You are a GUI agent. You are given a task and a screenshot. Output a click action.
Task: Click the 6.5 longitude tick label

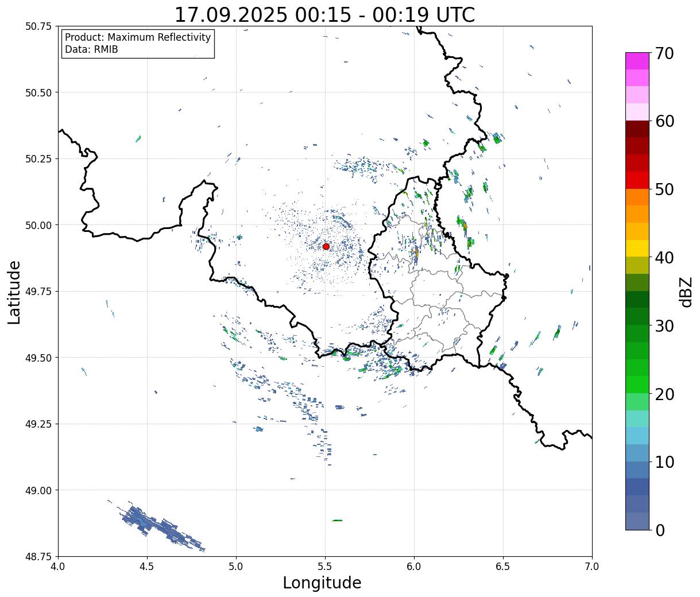tap(503, 567)
